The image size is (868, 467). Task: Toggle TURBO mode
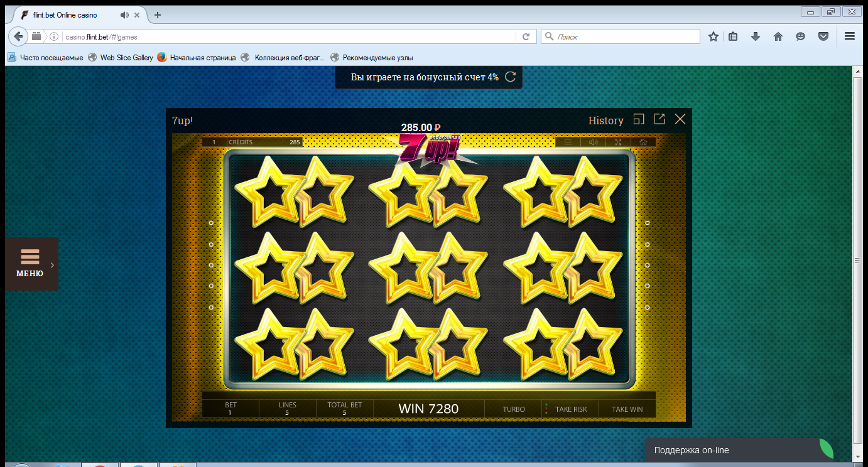point(514,409)
